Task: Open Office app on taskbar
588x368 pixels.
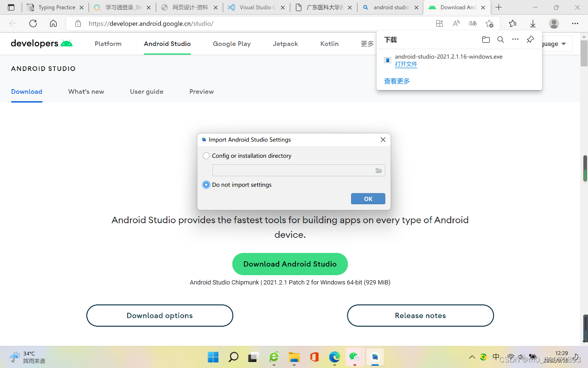Action: (314, 357)
